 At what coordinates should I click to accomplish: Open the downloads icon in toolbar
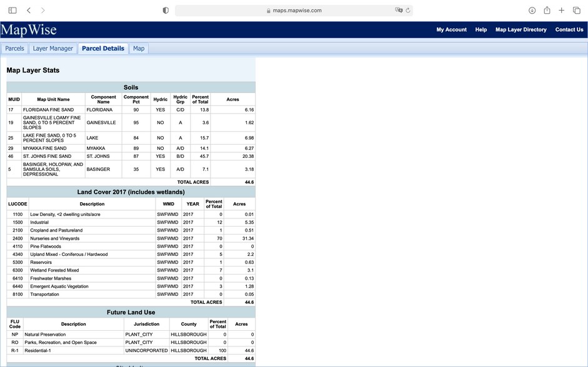[x=532, y=11]
